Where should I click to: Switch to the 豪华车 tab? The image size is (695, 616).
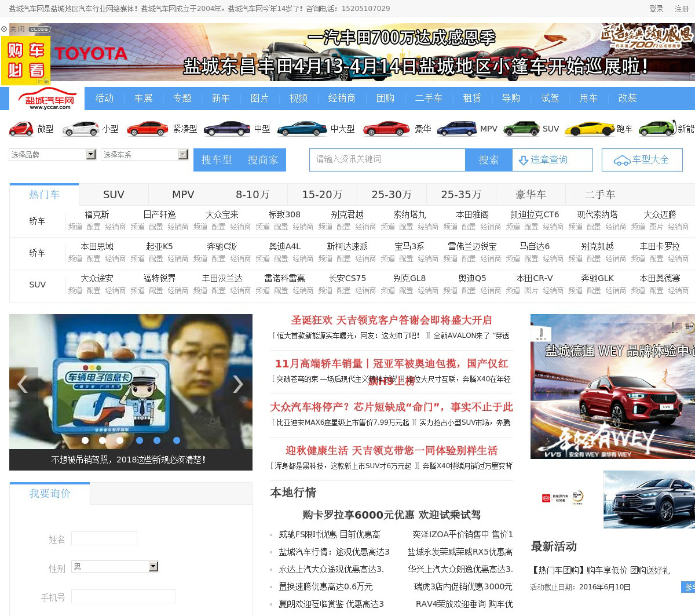coord(531,195)
